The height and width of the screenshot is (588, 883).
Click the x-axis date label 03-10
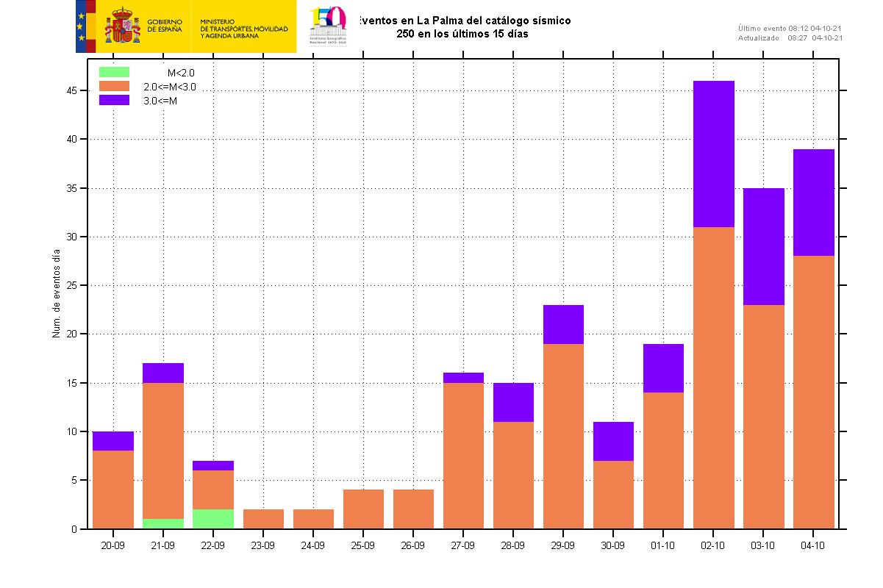tap(762, 546)
